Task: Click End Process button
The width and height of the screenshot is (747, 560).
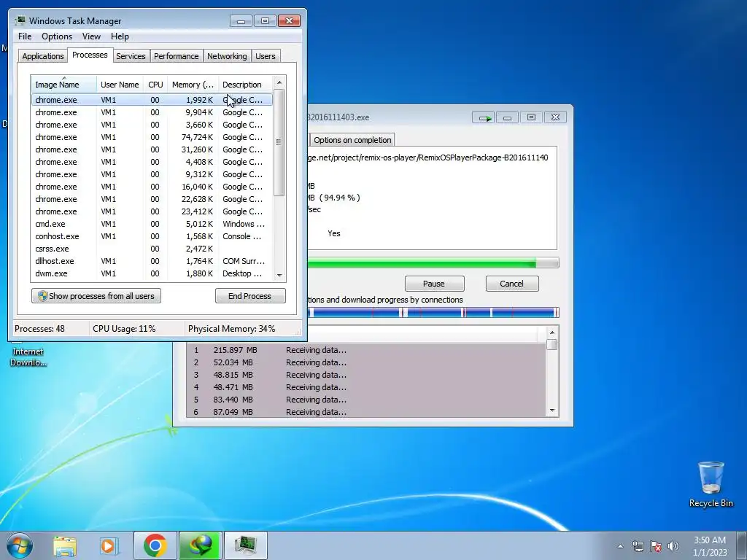Action: pos(250,296)
